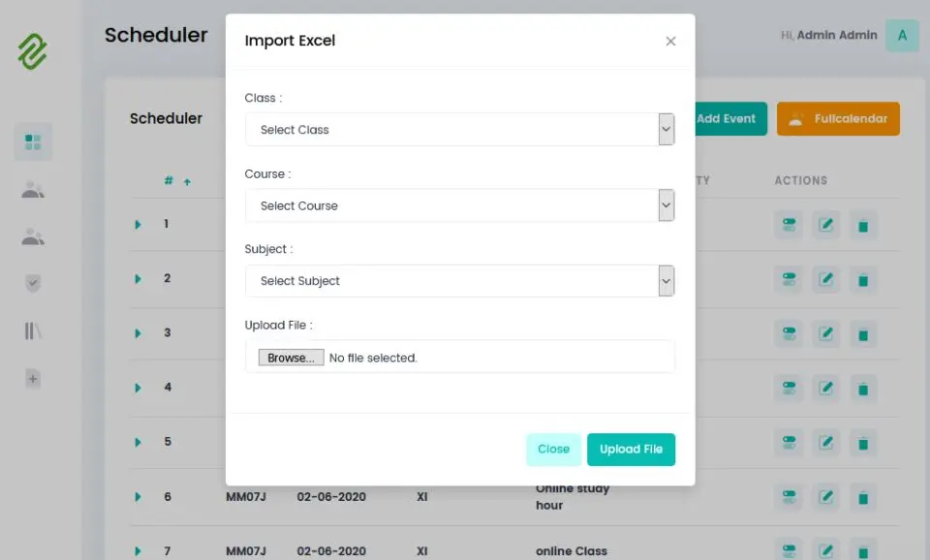Open the library icon in the sidebar
The height and width of the screenshot is (560, 930).
point(33,330)
